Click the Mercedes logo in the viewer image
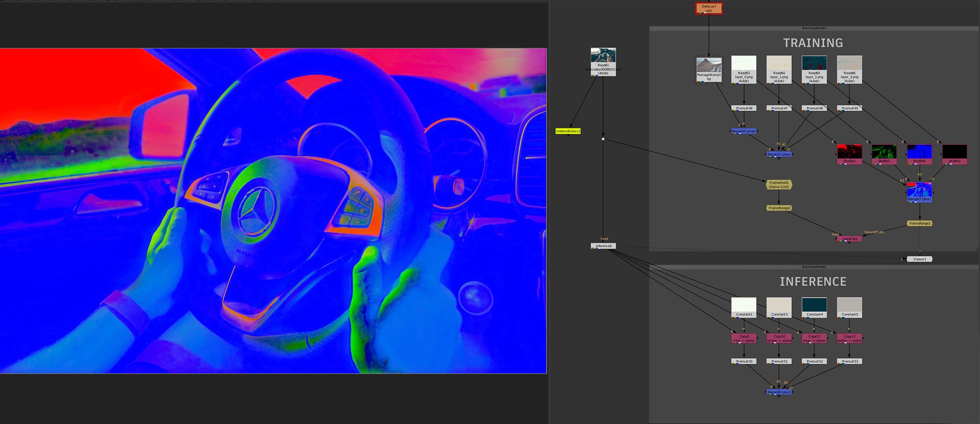980x424 pixels. pos(256,212)
